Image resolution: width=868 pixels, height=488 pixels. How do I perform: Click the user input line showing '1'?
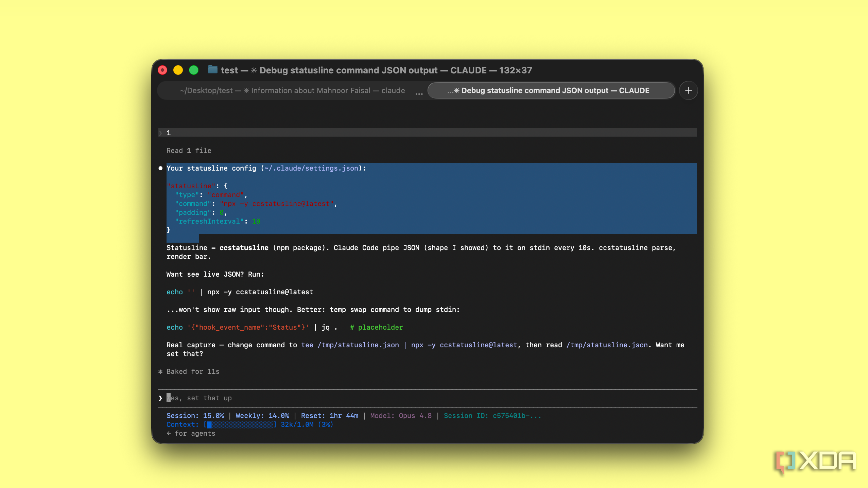tap(427, 133)
